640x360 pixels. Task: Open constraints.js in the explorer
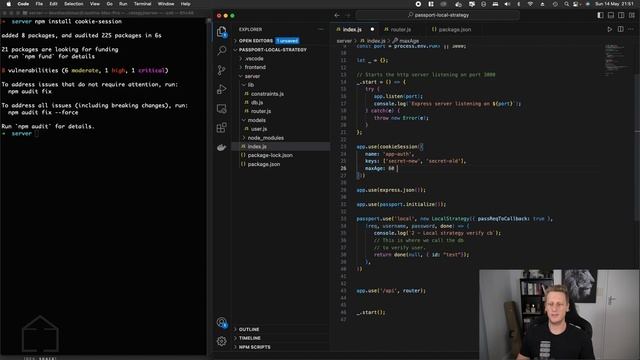click(267, 94)
